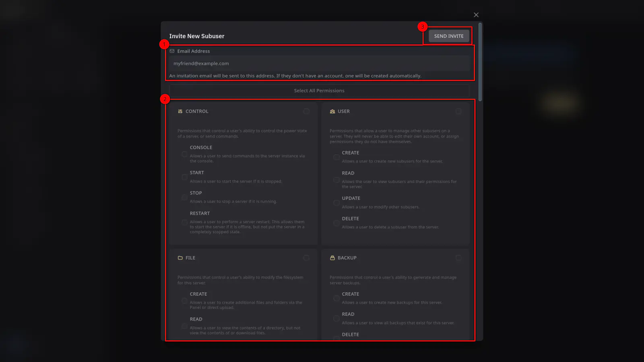The image size is (644, 362).
Task: Toggle all Control permissions via header checkbox
Action: (x=306, y=111)
